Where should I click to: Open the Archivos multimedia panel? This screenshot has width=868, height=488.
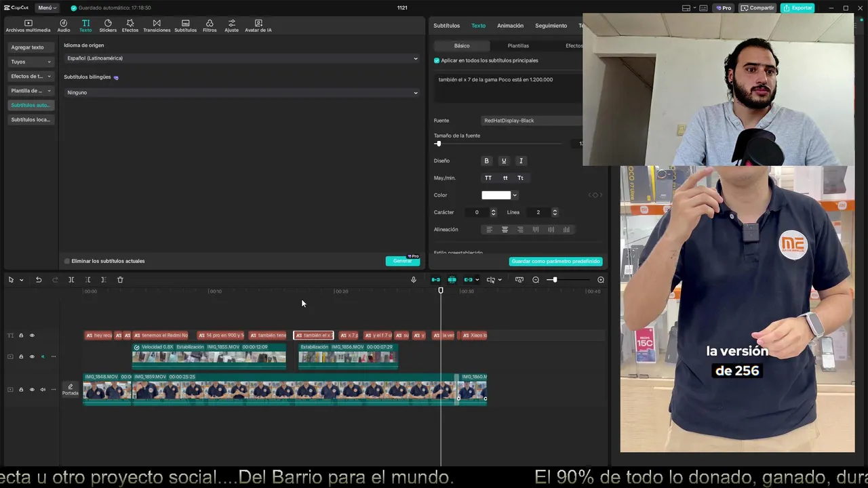[28, 26]
